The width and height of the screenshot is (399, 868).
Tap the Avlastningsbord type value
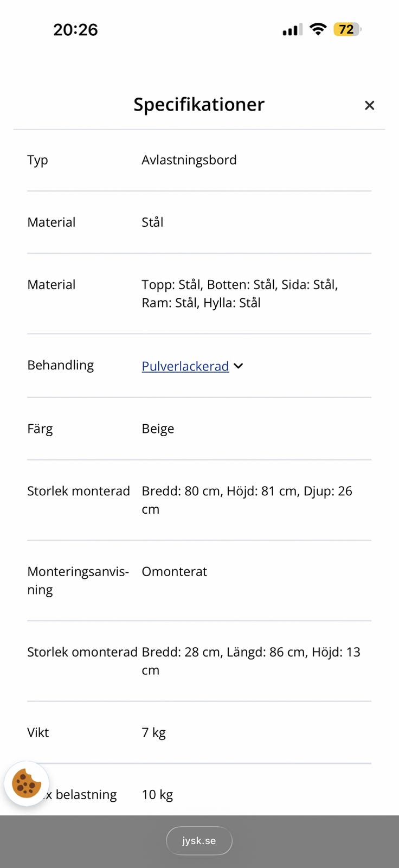(189, 160)
